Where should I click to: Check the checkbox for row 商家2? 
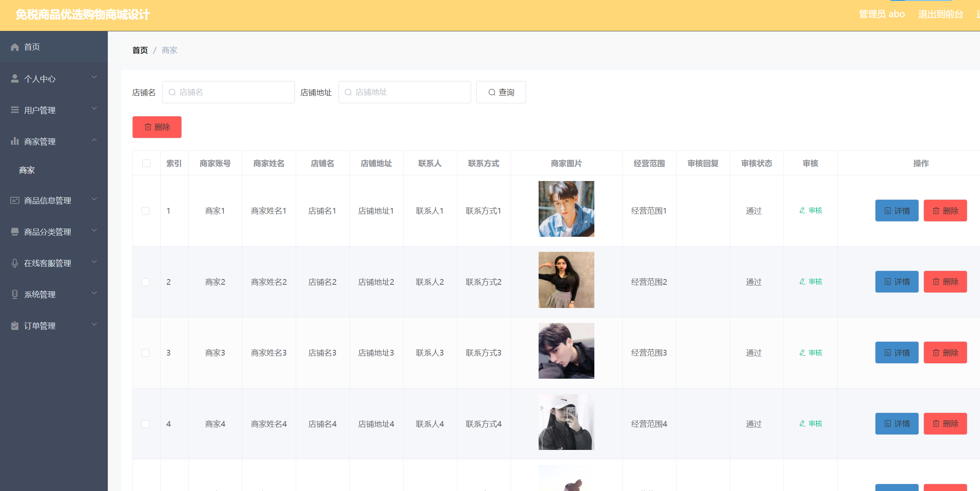(145, 282)
